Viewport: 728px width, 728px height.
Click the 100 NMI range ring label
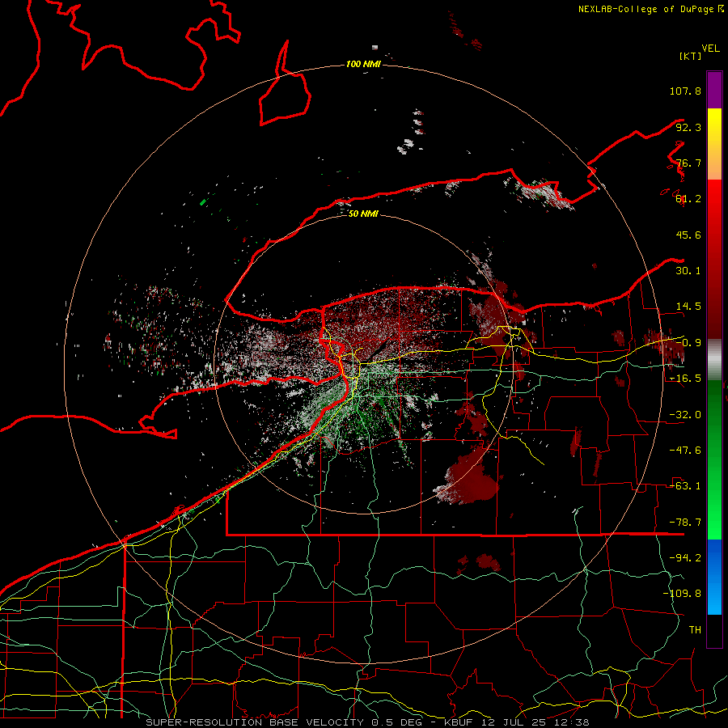point(363,64)
